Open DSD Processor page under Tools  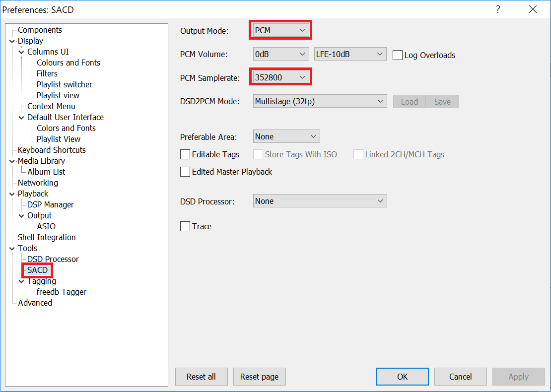[53, 259]
